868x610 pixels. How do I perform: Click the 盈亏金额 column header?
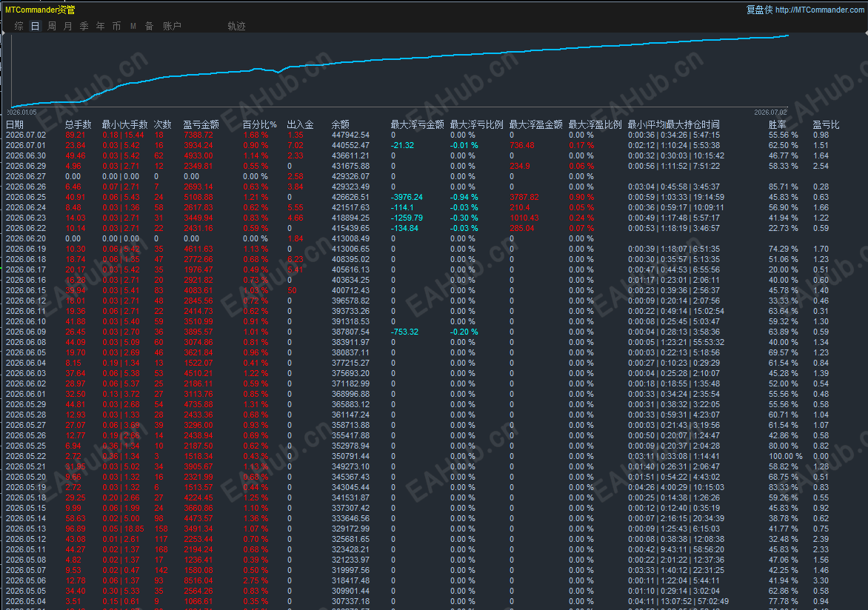pyautogui.click(x=201, y=124)
